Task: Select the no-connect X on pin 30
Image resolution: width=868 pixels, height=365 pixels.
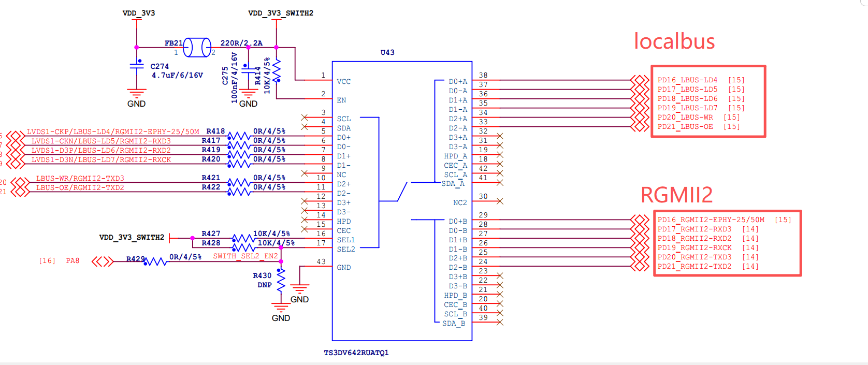Action: [500, 201]
